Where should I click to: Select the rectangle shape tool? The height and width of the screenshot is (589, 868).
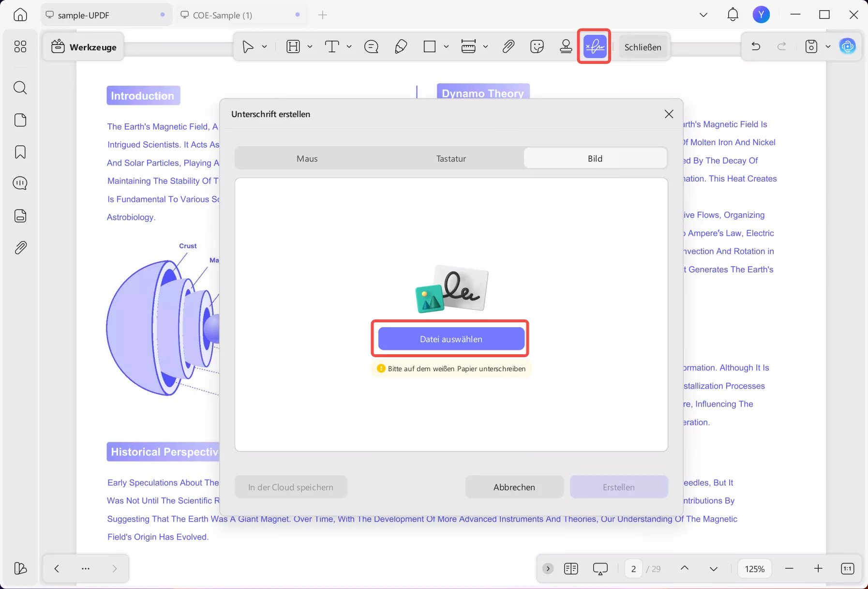click(430, 47)
